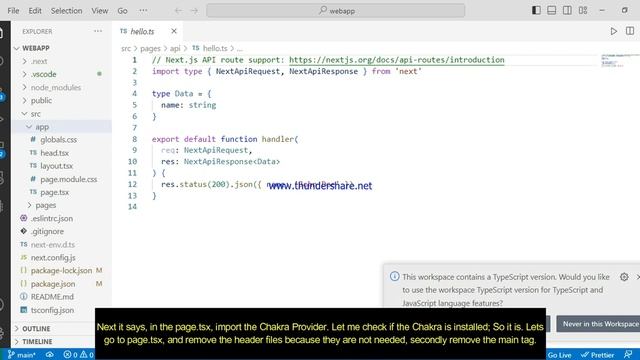Screen dimensions: 640x360
Task: Go forward with the navigation arrow
Action: click(x=194, y=11)
